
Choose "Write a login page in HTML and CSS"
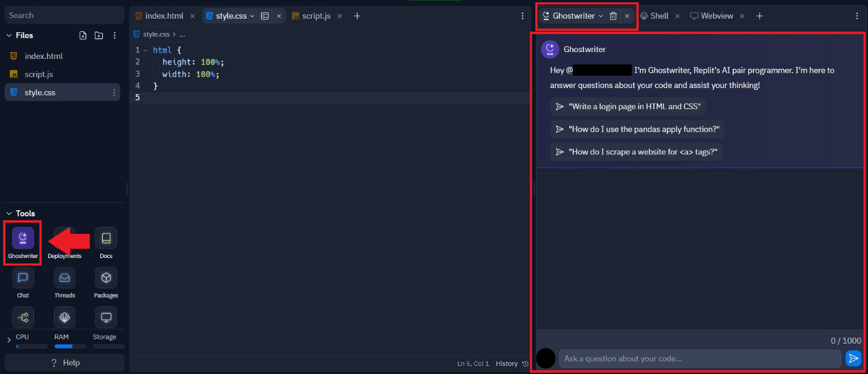[x=628, y=107]
